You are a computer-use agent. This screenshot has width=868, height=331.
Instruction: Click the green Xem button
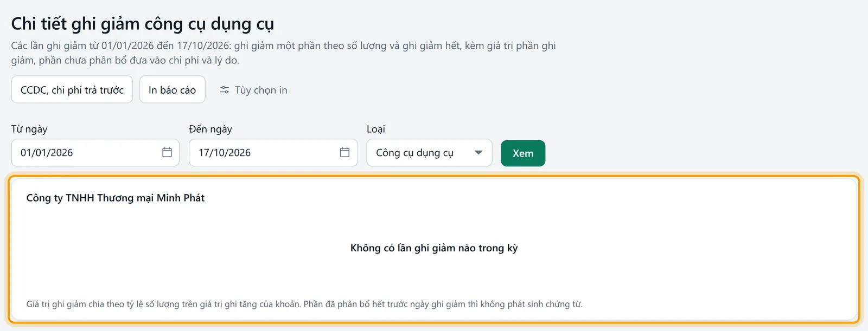click(523, 153)
